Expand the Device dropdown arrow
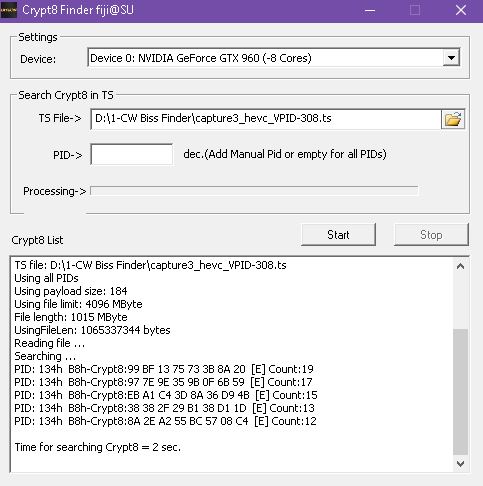Viewport: 483px width, 486px height. point(451,58)
